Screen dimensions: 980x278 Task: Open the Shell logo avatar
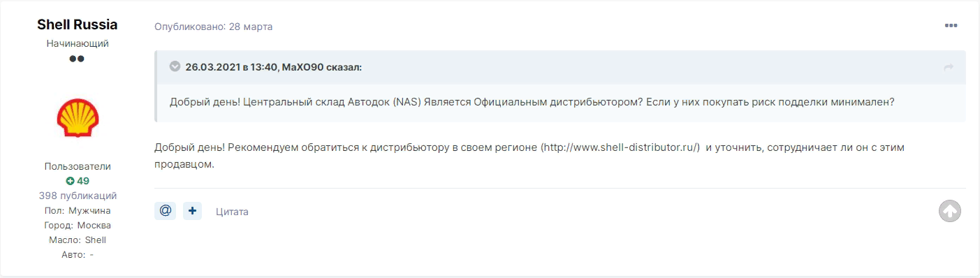(78, 117)
